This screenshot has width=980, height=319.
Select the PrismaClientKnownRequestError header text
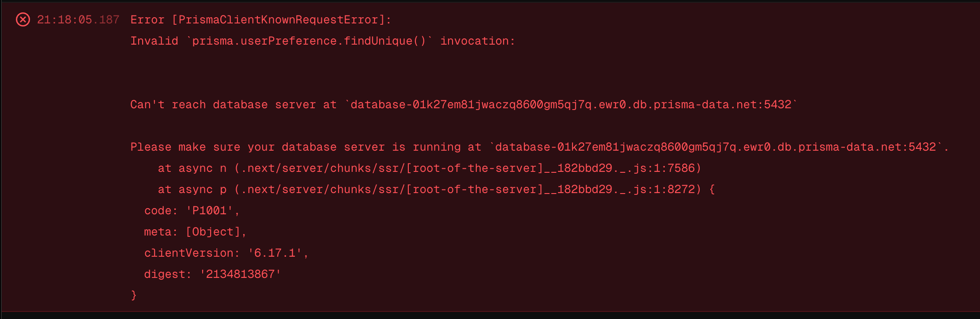point(278,19)
